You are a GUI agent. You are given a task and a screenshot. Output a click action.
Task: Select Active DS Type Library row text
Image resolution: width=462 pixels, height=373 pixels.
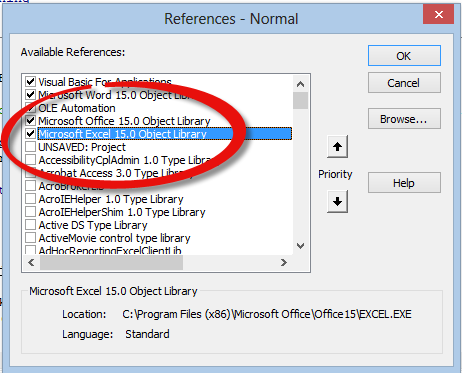(x=93, y=225)
